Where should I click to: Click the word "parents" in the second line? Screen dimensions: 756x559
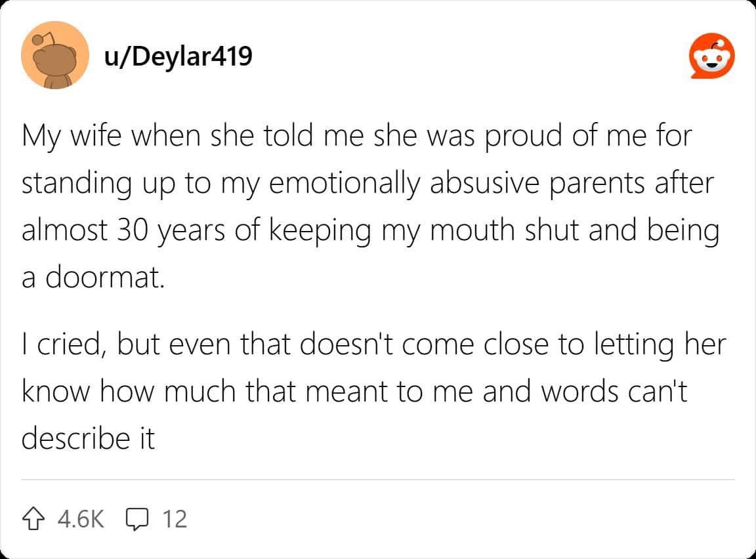pyautogui.click(x=597, y=184)
